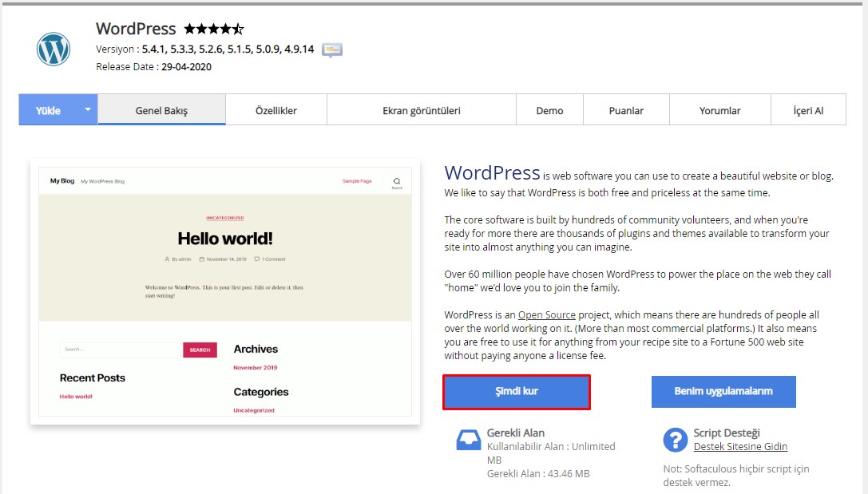Click the search icon in the blog preview
868x494 pixels.
pyautogui.click(x=397, y=182)
